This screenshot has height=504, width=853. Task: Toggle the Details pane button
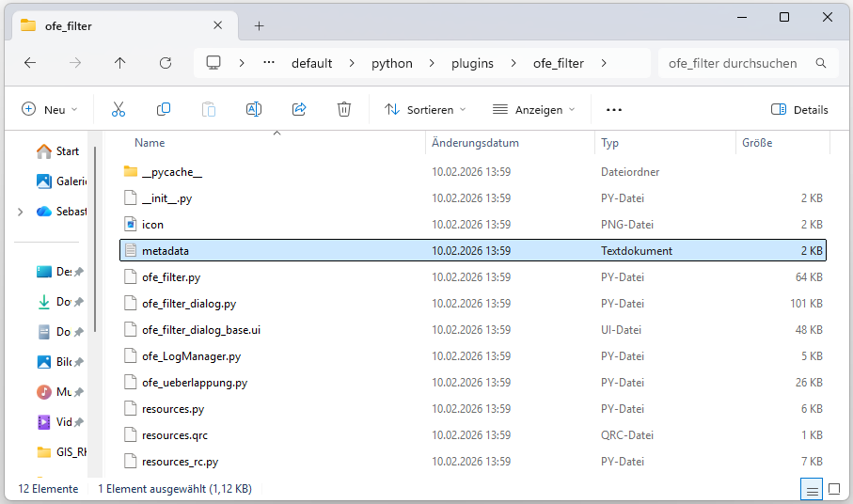tap(799, 110)
